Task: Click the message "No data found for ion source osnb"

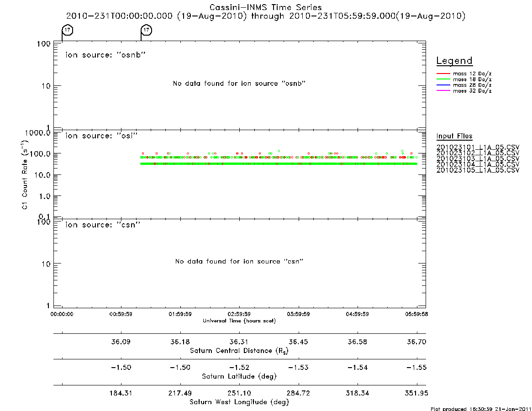Action: 239,84
